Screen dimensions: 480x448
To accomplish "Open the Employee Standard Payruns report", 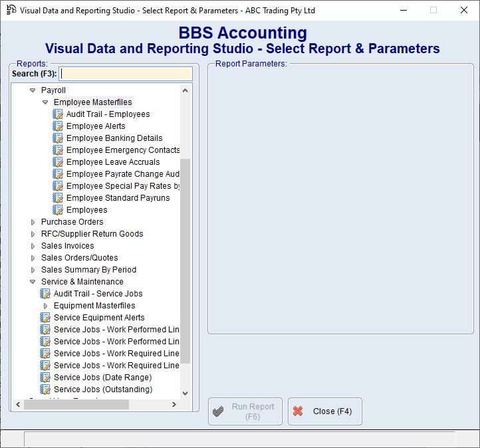I will coord(118,198).
